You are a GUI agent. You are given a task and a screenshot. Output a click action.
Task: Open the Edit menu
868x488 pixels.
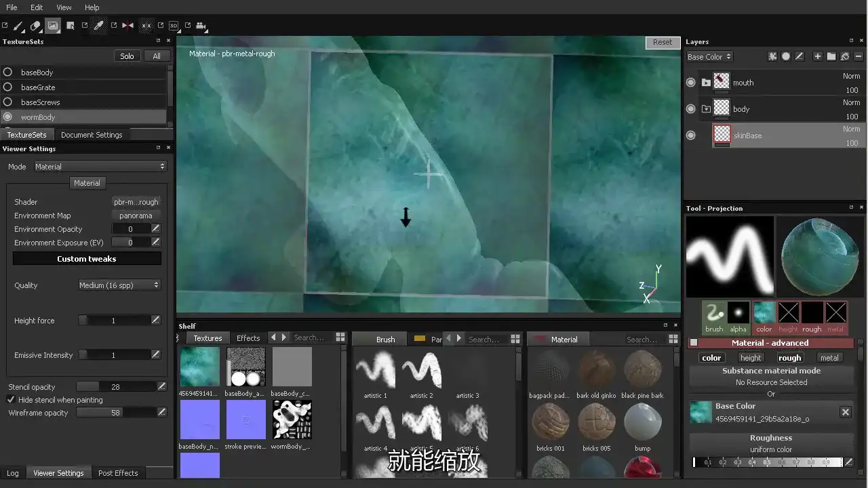(37, 7)
